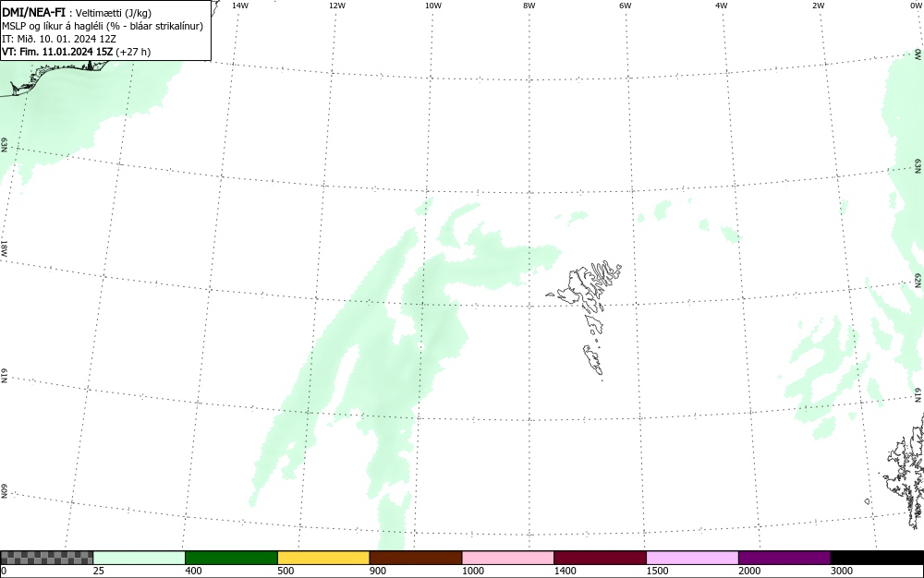The height and width of the screenshot is (578, 924).
Task: Click the 2W longitude label
Action: pos(818,6)
